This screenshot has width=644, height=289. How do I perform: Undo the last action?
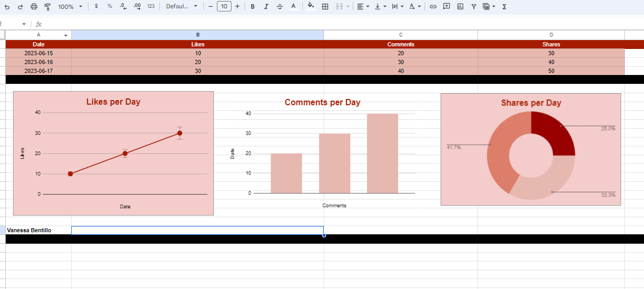(x=7, y=7)
